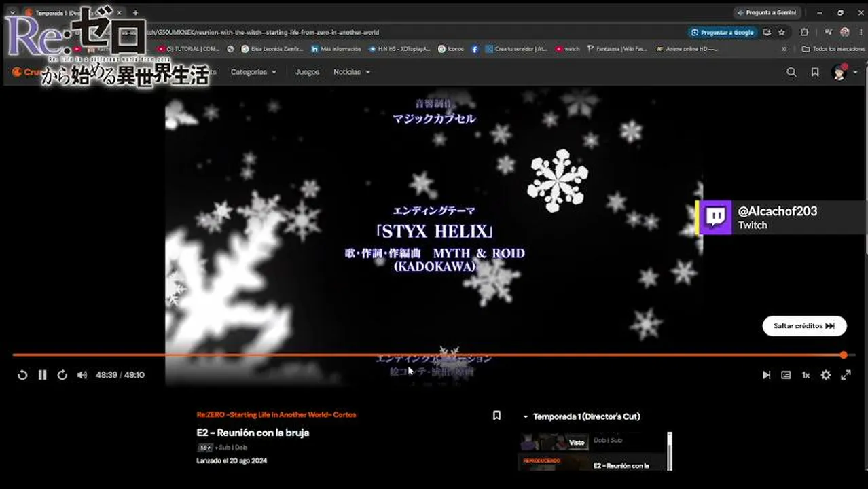This screenshot has height=489, width=868.
Task: Click the install app icon in address bar
Action: point(767,32)
